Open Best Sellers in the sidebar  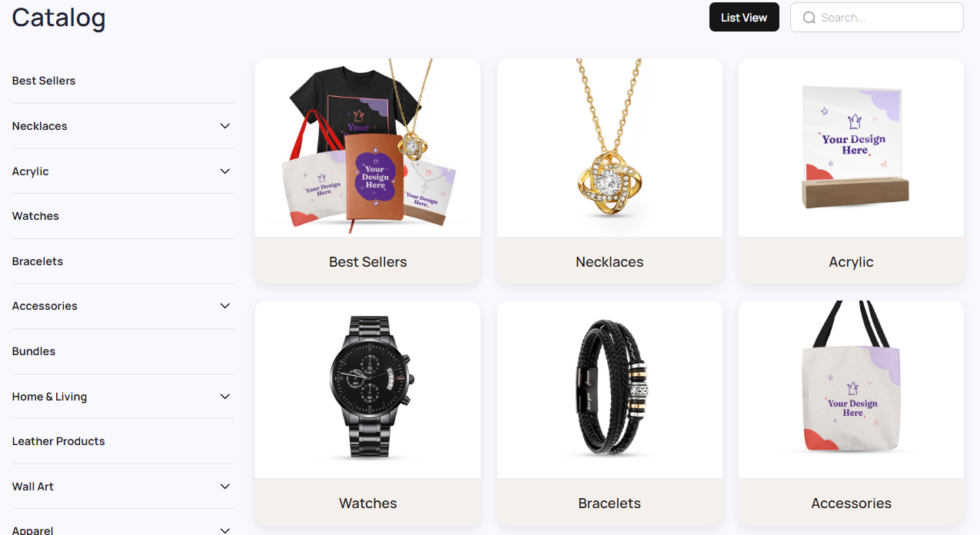[44, 81]
